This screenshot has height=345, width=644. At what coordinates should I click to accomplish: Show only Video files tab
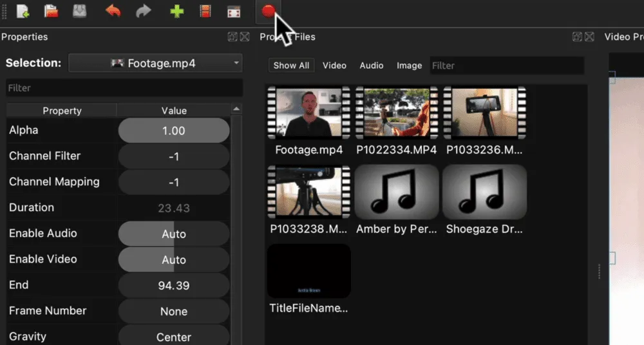(334, 65)
